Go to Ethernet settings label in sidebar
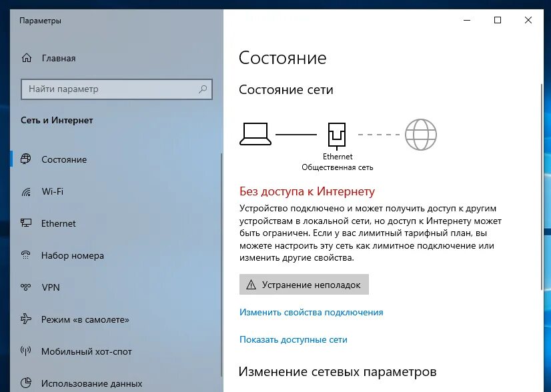Viewport: 551px width, 392px height. pos(58,223)
